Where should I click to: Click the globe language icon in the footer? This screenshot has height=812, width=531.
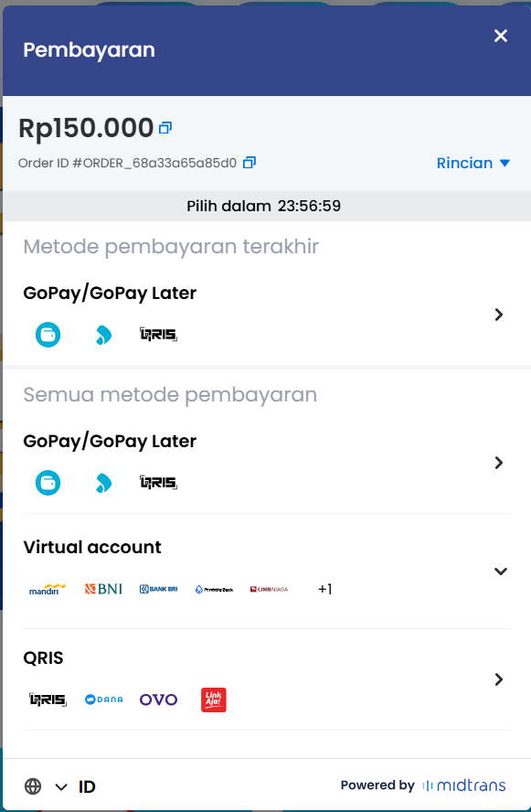[x=33, y=786]
